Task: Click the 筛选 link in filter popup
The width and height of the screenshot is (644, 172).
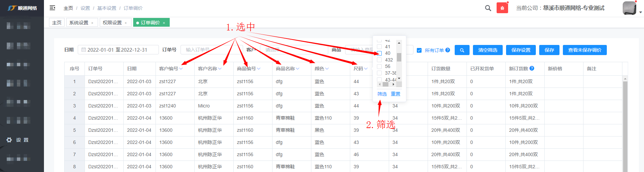Action: [382, 94]
